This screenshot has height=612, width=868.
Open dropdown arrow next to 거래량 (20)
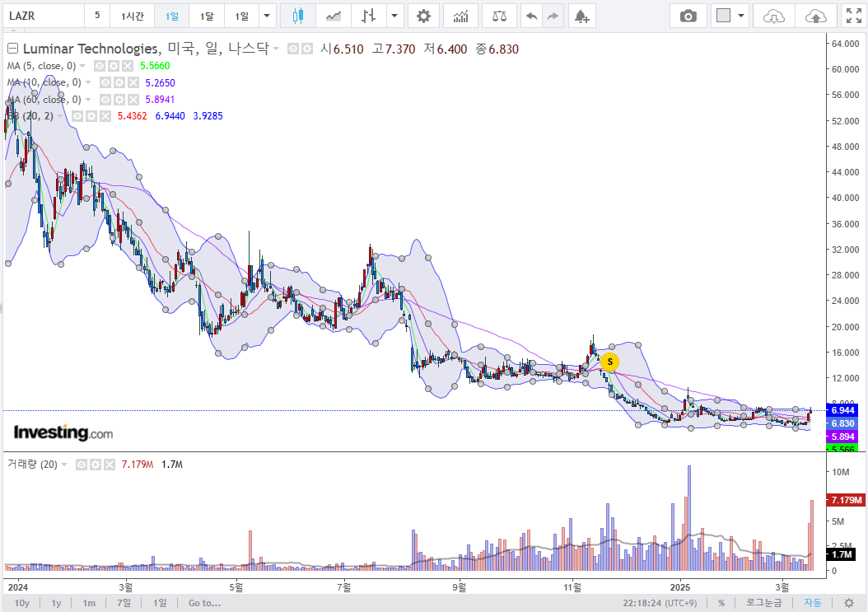[x=64, y=464]
